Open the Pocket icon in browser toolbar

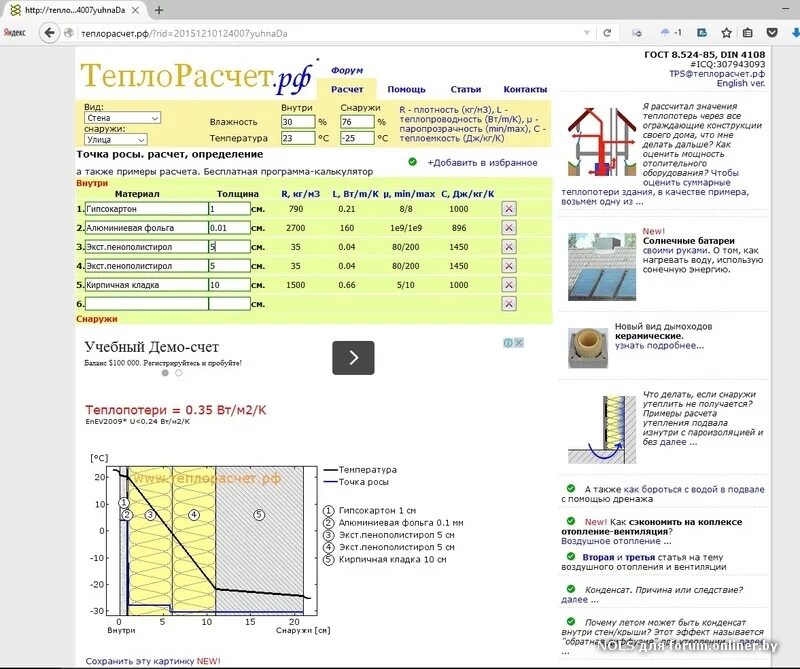tap(772, 33)
